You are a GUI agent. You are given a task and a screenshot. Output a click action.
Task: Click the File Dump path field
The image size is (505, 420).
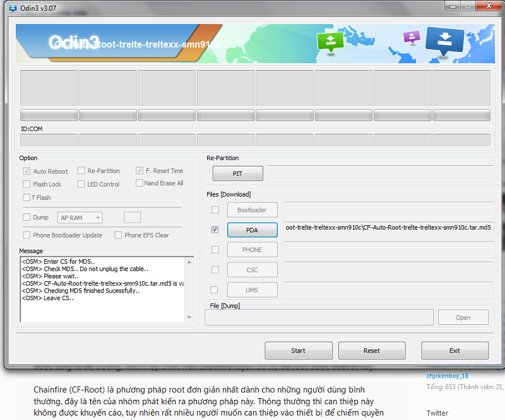click(319, 317)
